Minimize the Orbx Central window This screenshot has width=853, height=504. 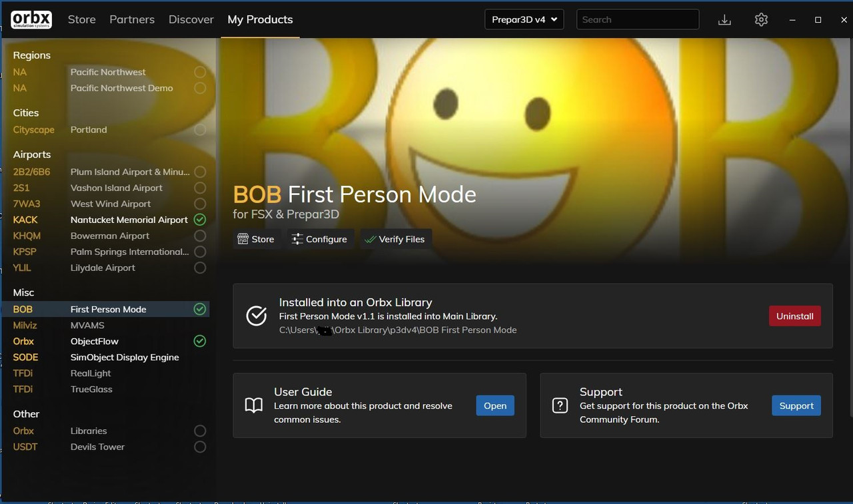(x=792, y=20)
